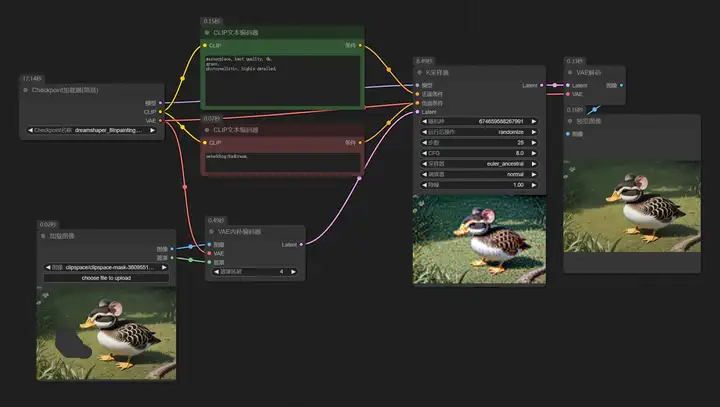The height and width of the screenshot is (407, 720).
Task: Click the K sampler node's title dot
Action: [x=419, y=73]
